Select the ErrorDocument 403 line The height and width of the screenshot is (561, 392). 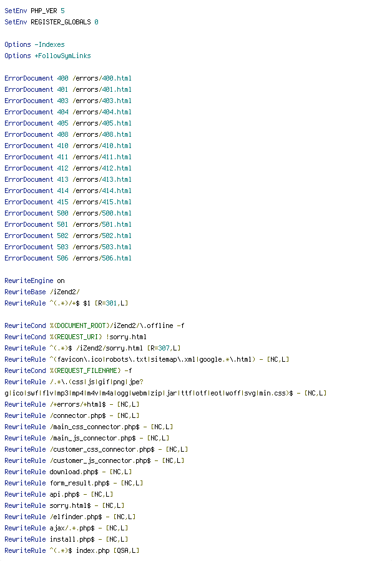68,101
